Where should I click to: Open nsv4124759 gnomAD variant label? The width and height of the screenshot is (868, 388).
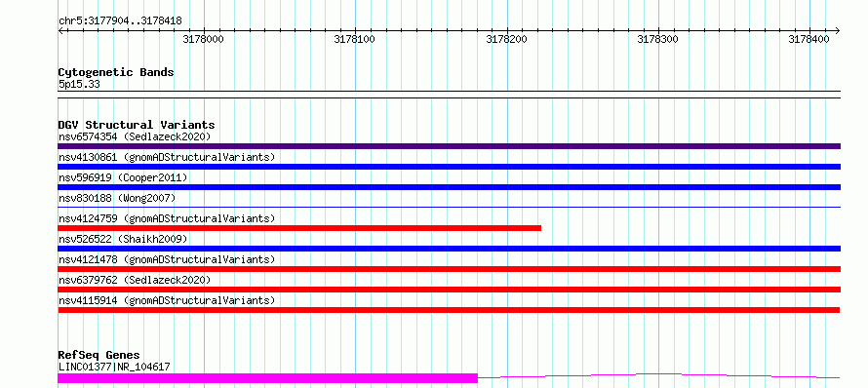pyautogui.click(x=167, y=218)
